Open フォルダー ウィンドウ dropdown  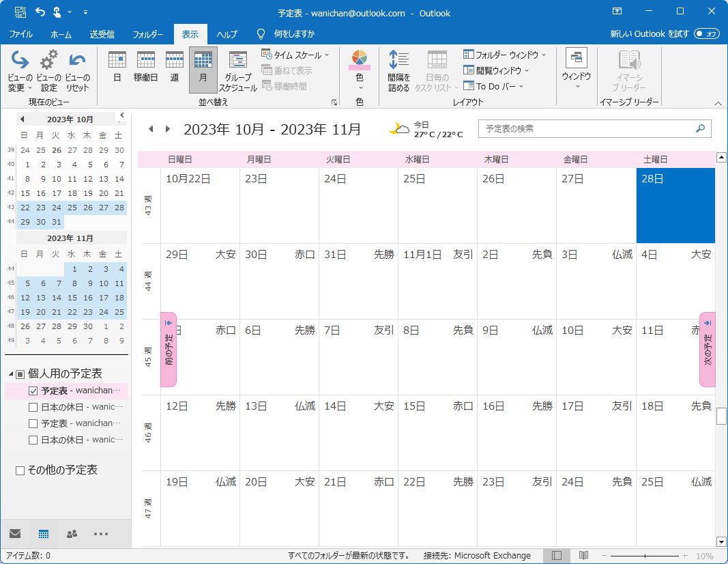tap(505, 55)
